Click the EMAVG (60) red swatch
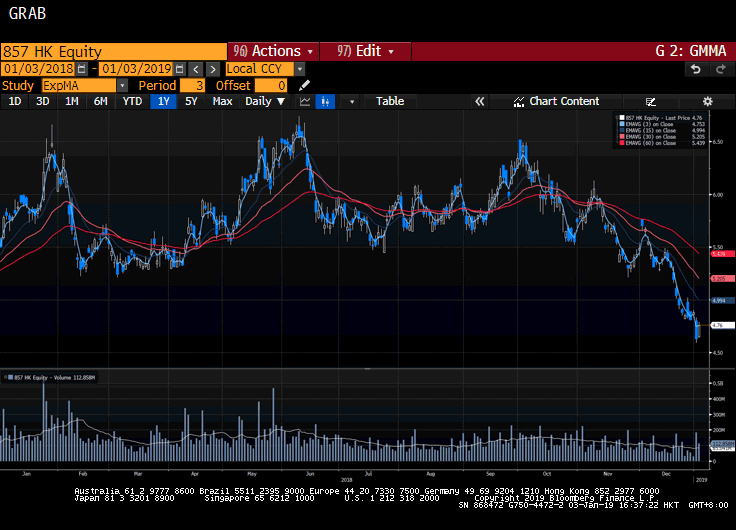 pyautogui.click(x=622, y=143)
